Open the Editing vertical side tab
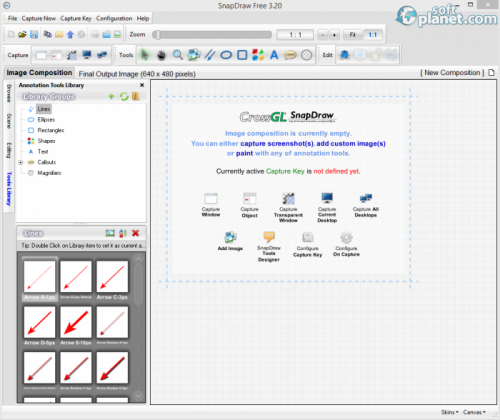The image size is (500, 420). pyautogui.click(x=9, y=150)
